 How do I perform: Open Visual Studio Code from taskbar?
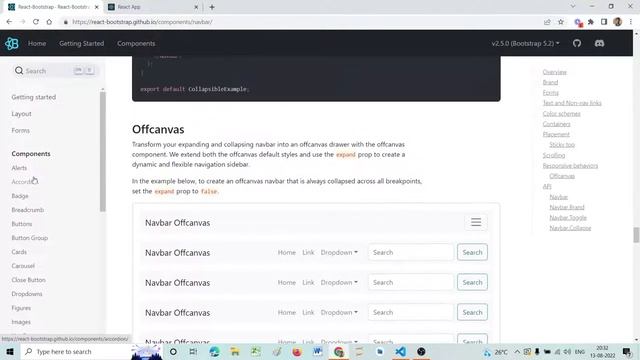coord(400,351)
